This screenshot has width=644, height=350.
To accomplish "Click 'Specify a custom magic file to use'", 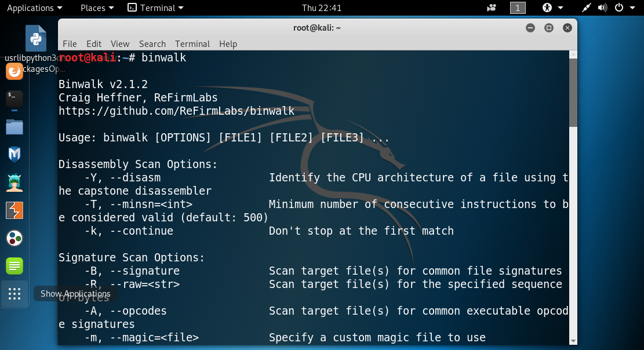I will tap(377, 338).
